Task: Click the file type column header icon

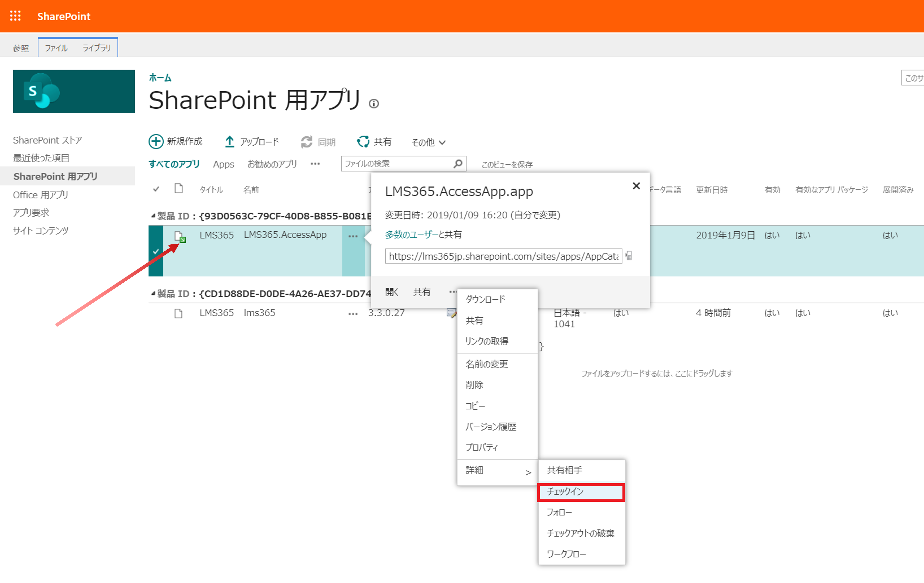Action: (x=178, y=189)
